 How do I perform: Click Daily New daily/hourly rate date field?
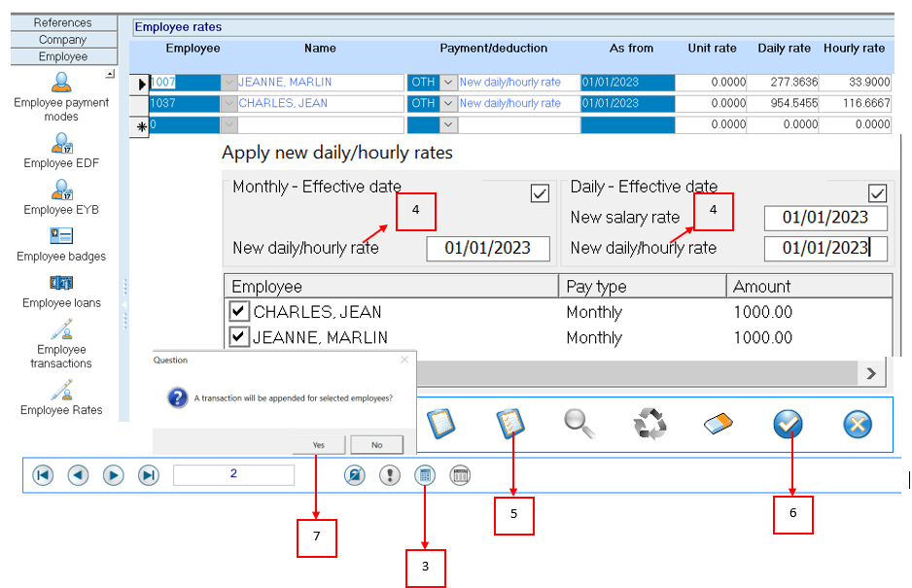[825, 249]
